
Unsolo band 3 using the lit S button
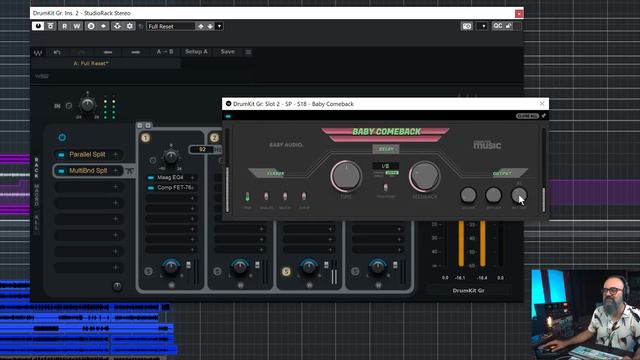286,271
